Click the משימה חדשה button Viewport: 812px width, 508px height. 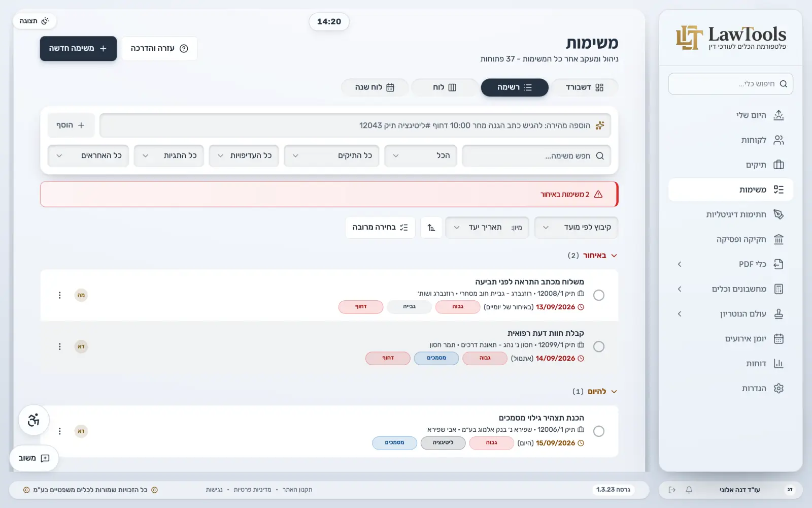pos(78,48)
